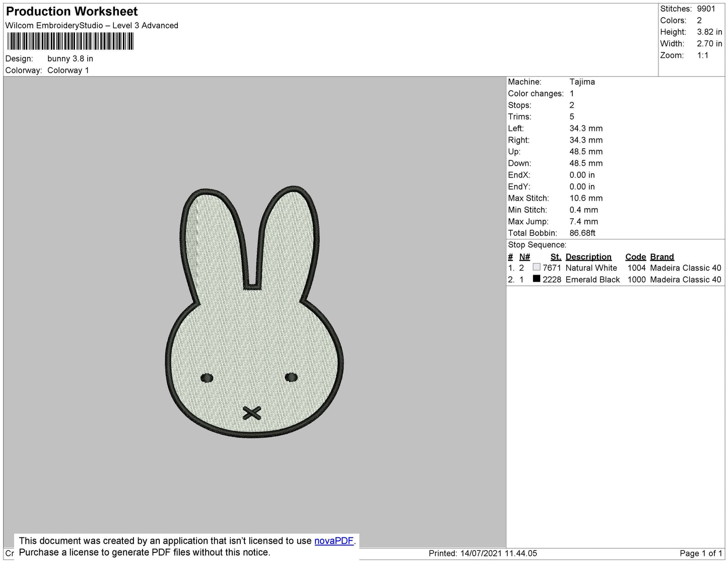Screen dimensions: 728x563
Task: Click the 'Stop Sequence:' heading
Action: pos(537,244)
